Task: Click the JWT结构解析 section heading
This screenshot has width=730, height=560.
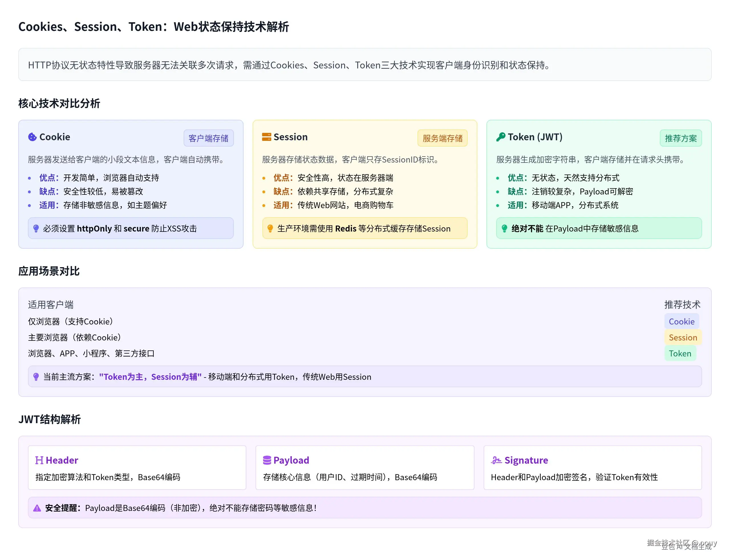Action: [x=49, y=419]
